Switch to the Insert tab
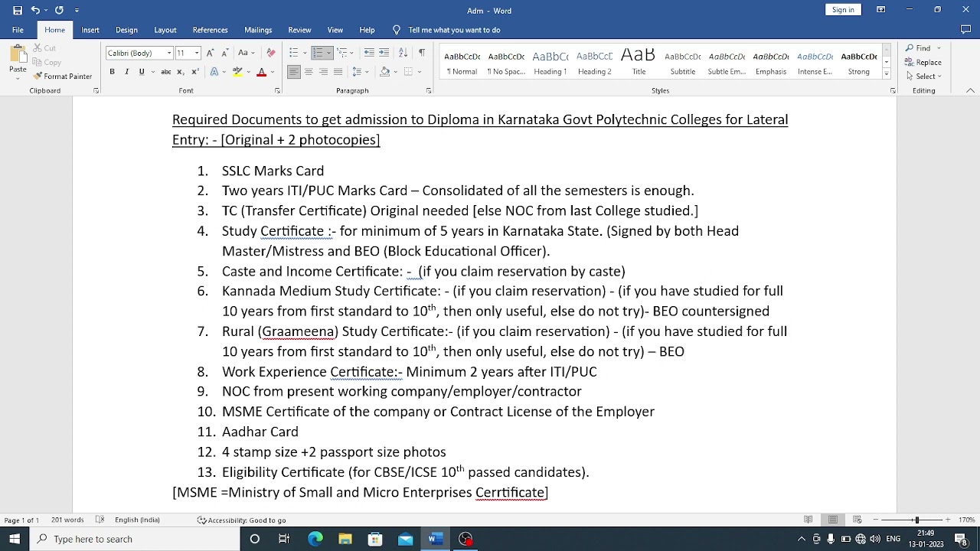Image resolution: width=980 pixels, height=551 pixels. 90,30
